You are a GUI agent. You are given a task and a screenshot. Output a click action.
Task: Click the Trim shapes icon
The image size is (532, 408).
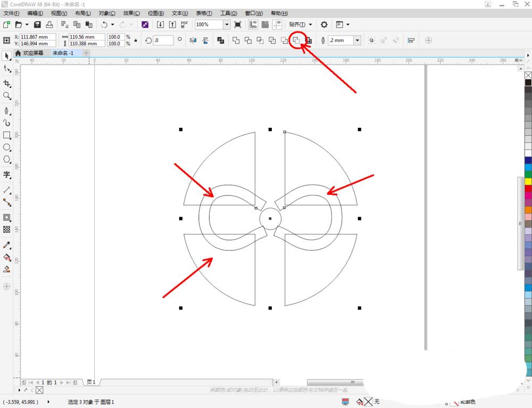(x=248, y=40)
